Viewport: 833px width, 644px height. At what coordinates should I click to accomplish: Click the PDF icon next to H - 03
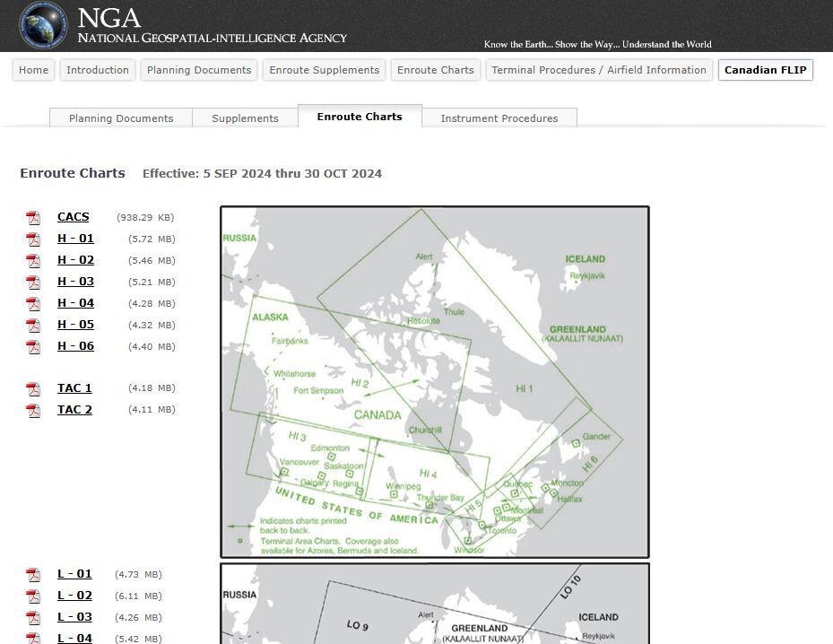pos(33,283)
